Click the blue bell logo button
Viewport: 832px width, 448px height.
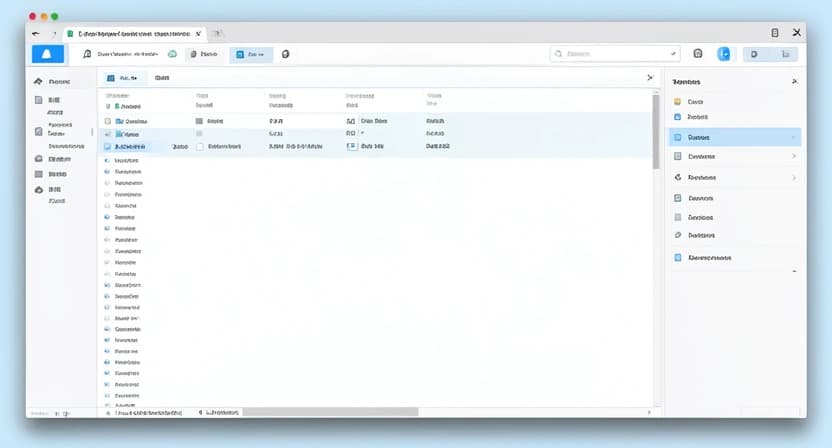tap(48, 54)
